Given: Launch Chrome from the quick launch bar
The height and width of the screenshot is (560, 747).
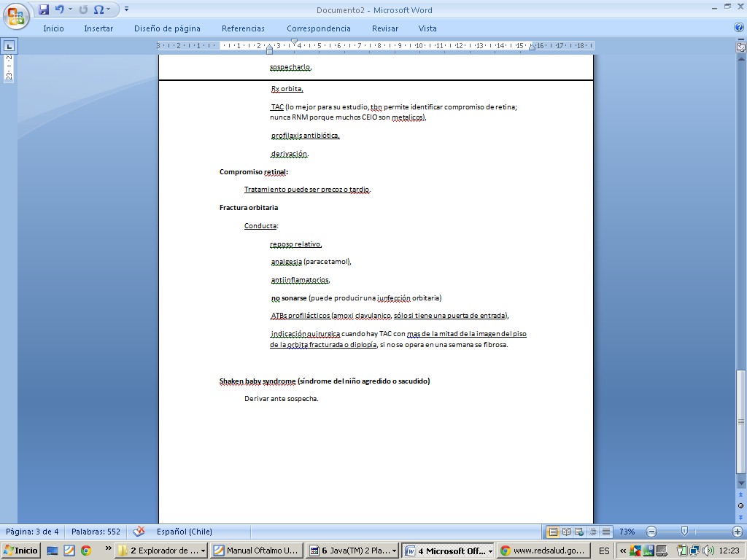Looking at the screenshot, I should [86, 551].
